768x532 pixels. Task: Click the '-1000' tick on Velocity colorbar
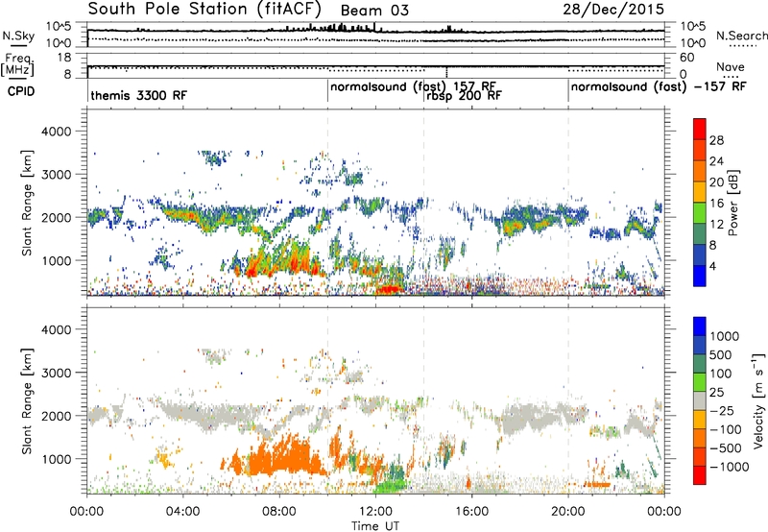pos(729,467)
